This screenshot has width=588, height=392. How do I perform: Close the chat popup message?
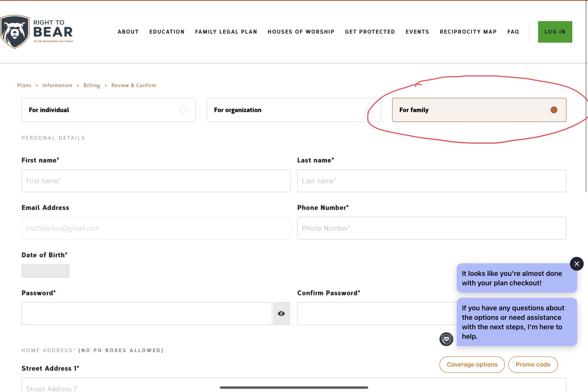[577, 264]
